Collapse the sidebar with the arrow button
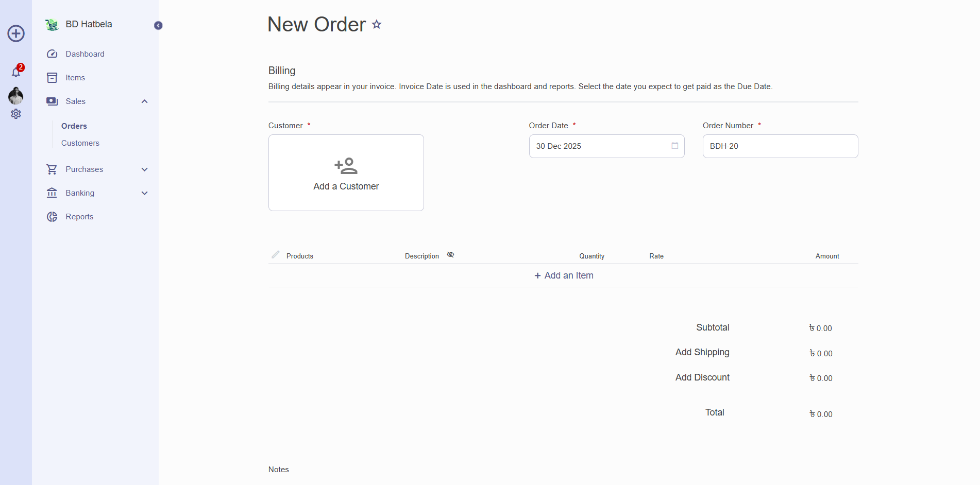This screenshot has width=980, height=485. point(158,26)
